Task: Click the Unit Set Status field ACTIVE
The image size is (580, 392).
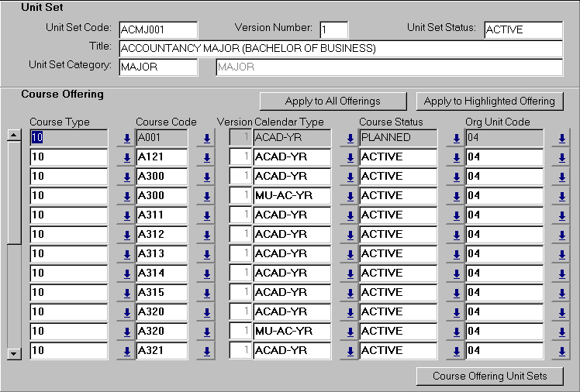Action: click(523, 29)
